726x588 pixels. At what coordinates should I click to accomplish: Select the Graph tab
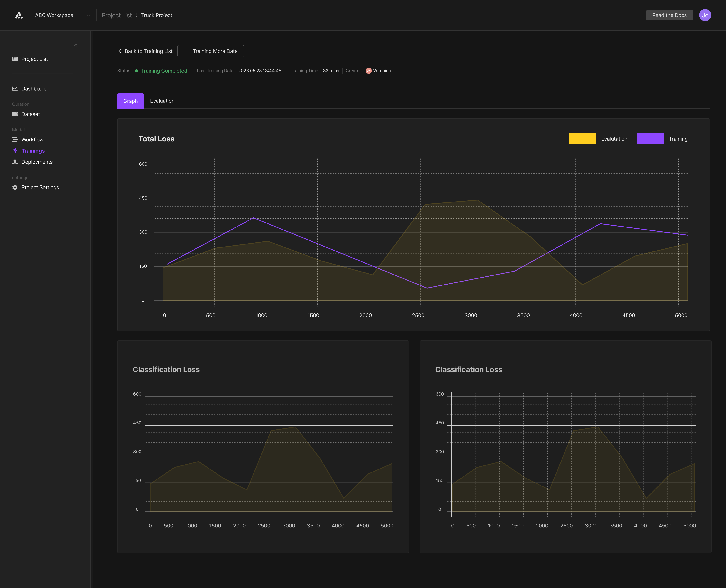(130, 101)
